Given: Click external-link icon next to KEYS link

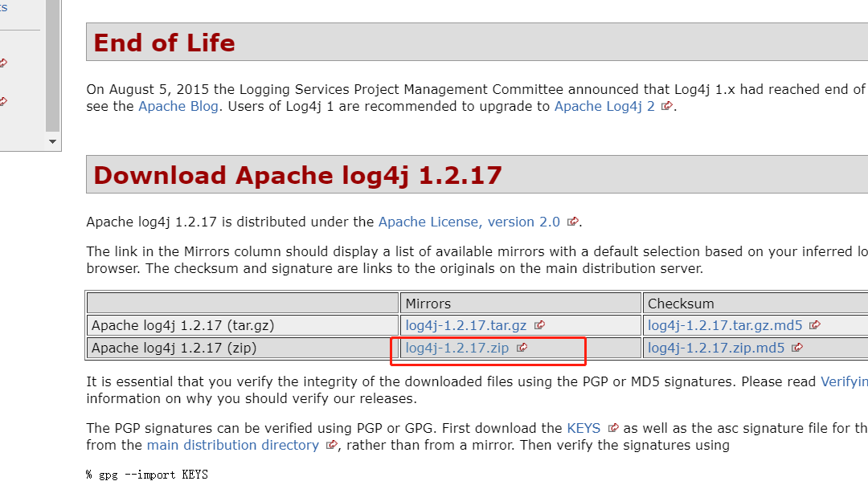Looking at the screenshot, I should click(x=613, y=428).
